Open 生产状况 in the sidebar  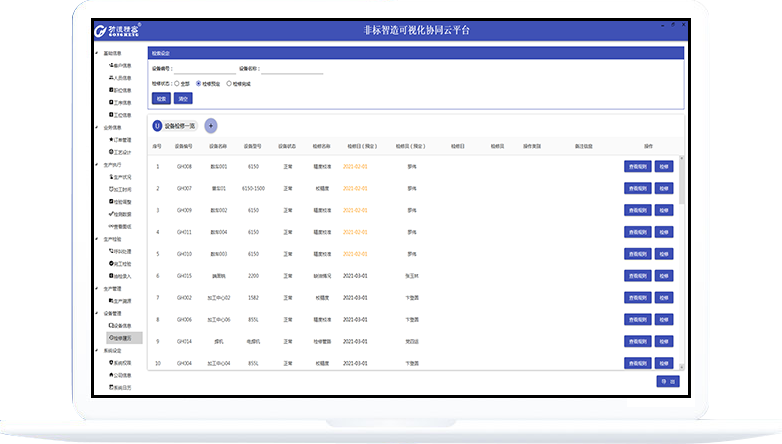(121, 177)
